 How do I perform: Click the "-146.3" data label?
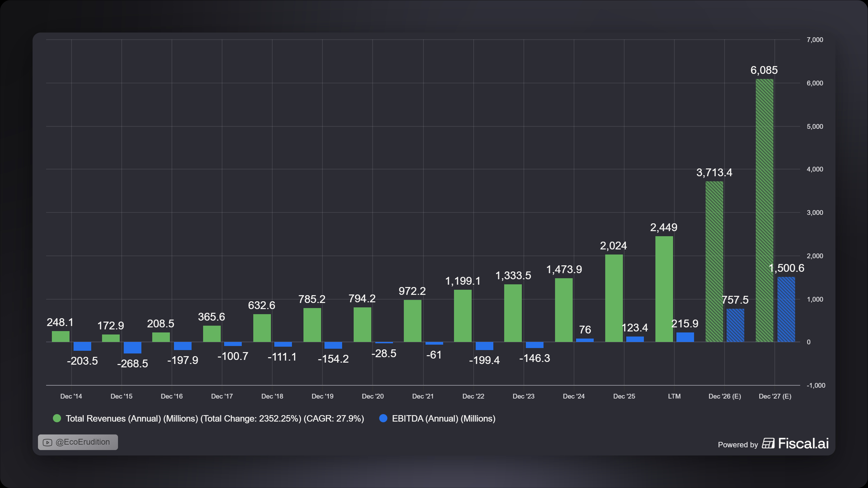coord(535,358)
